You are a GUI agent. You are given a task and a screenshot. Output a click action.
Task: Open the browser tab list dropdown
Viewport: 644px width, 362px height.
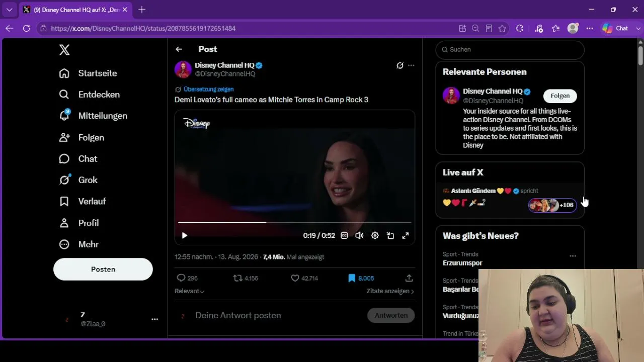pyautogui.click(x=9, y=10)
